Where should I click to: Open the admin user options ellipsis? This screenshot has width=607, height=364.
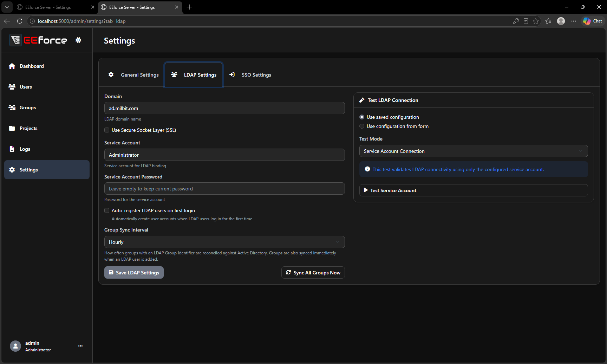80,346
